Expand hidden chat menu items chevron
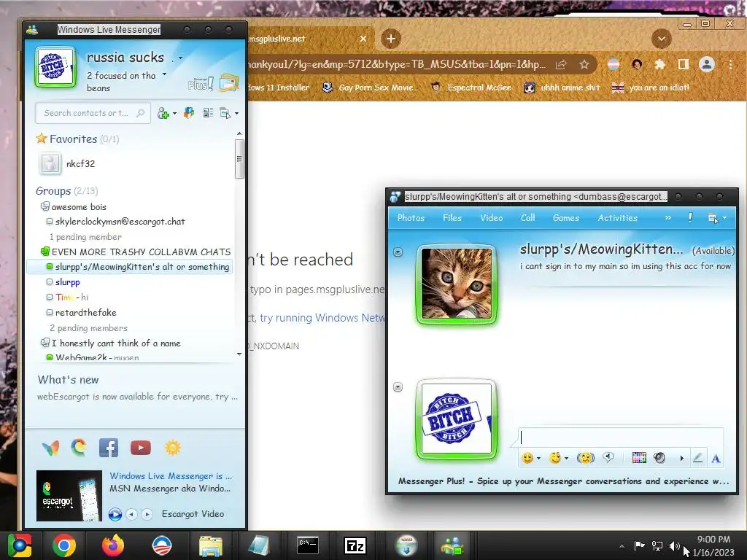Screen dimensions: 747x560 click(668, 217)
